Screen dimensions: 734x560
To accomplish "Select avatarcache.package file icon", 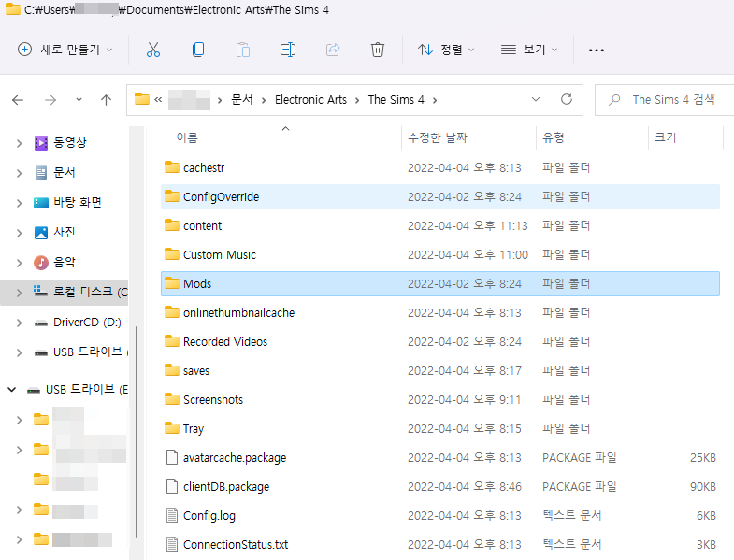I will pos(172,457).
